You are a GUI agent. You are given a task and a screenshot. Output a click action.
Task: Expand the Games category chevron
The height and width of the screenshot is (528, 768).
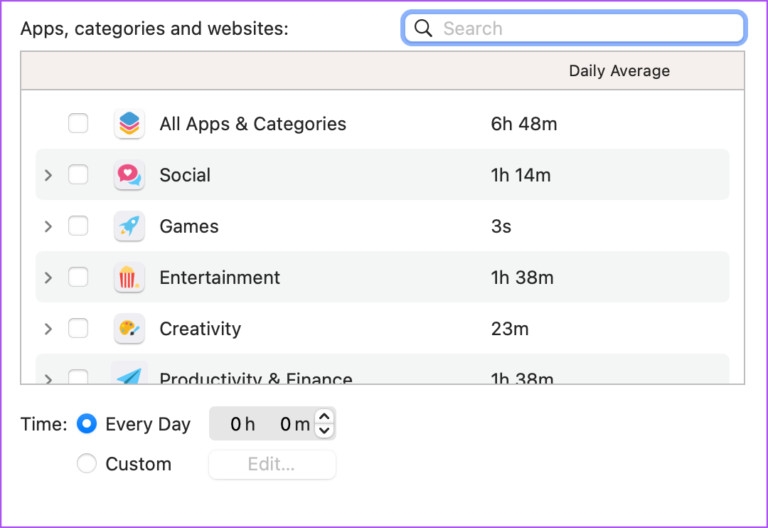pos(48,226)
